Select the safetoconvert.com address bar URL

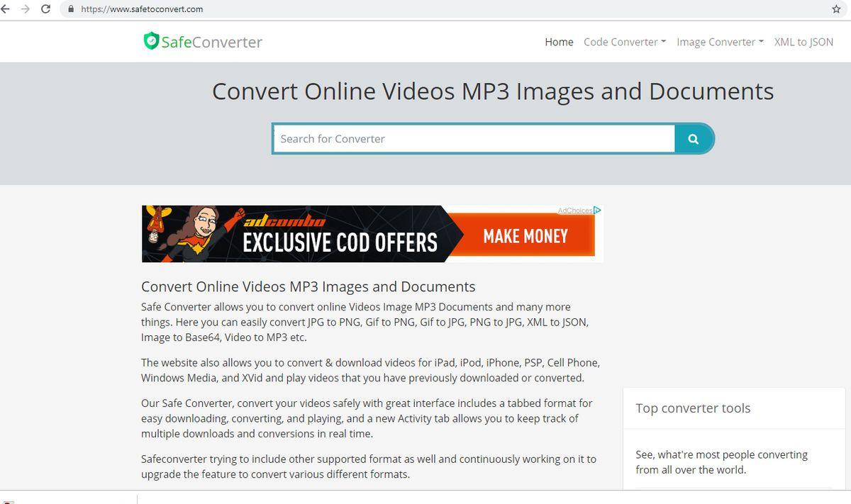click(142, 9)
